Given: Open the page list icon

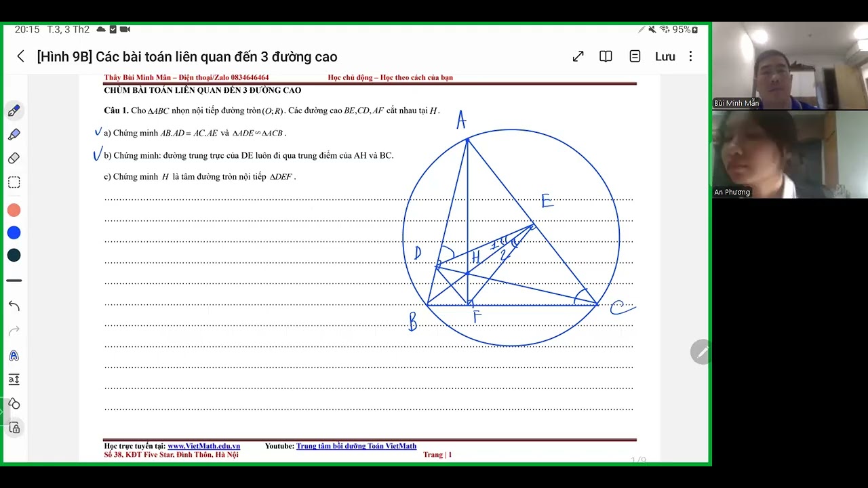Looking at the screenshot, I should (635, 57).
